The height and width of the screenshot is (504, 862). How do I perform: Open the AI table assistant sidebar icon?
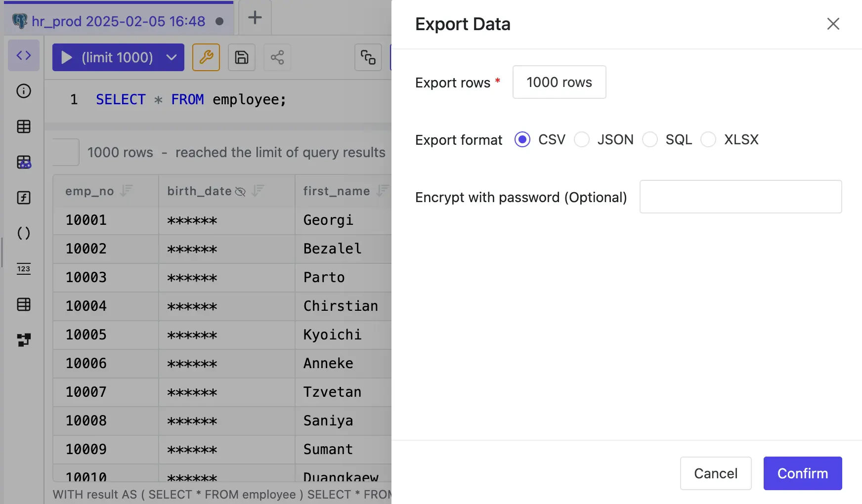pyautogui.click(x=24, y=162)
